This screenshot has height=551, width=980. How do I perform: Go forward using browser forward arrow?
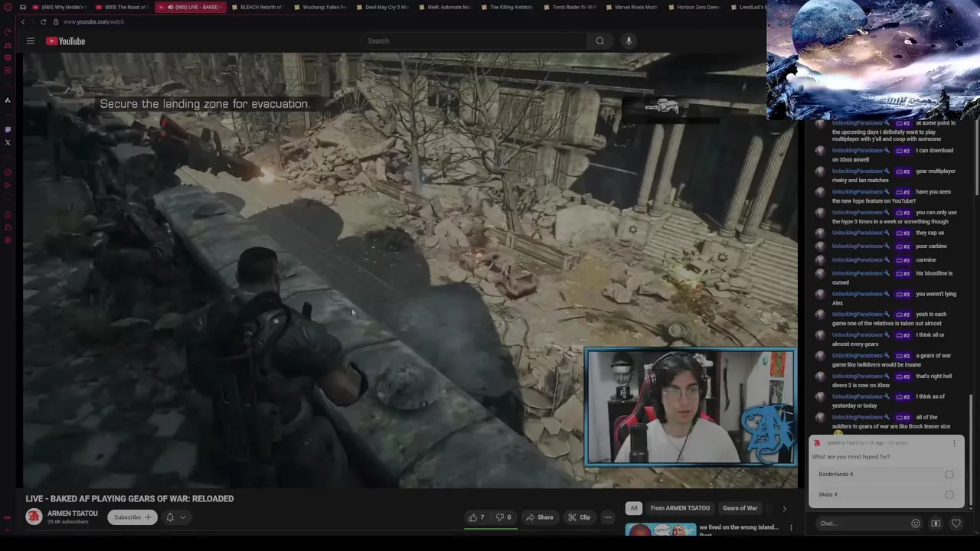point(31,21)
